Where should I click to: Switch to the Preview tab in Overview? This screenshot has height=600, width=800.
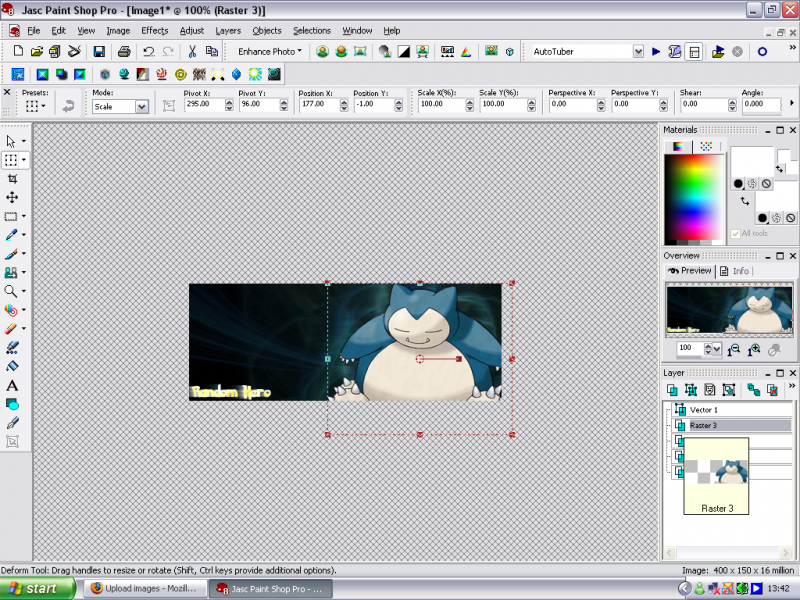click(x=690, y=271)
